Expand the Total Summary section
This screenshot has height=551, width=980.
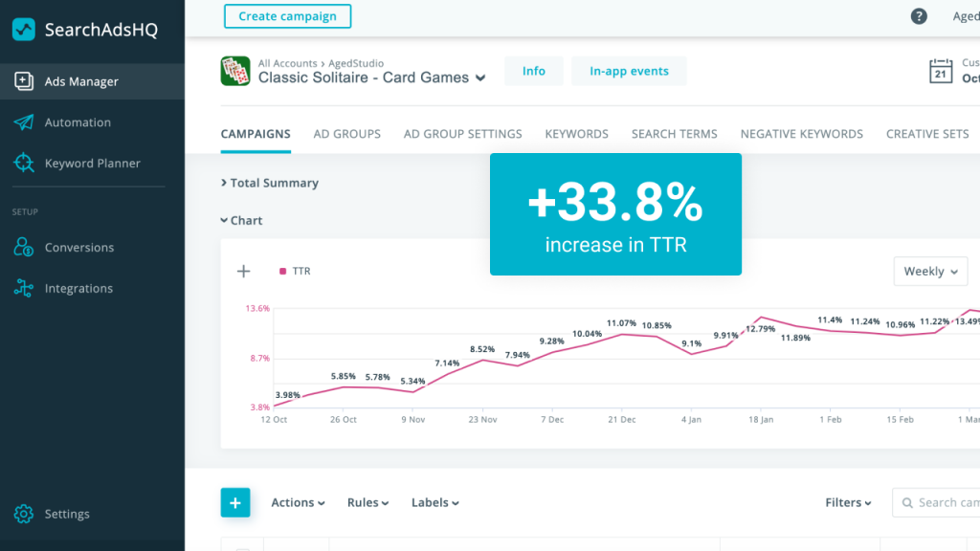click(x=269, y=183)
